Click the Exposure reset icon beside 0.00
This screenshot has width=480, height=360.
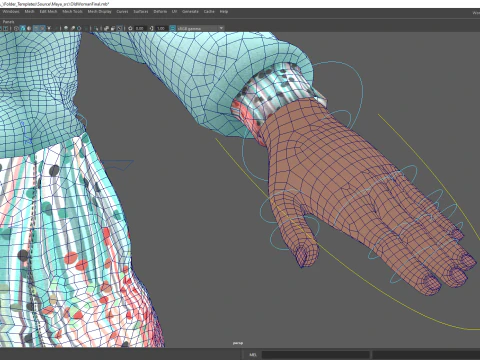click(x=130, y=28)
